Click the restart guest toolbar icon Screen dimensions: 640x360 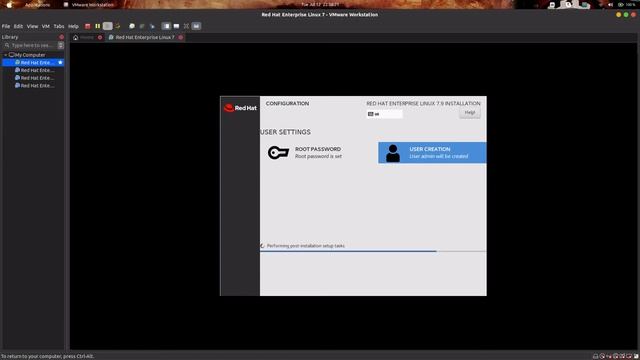pyautogui.click(x=118, y=26)
